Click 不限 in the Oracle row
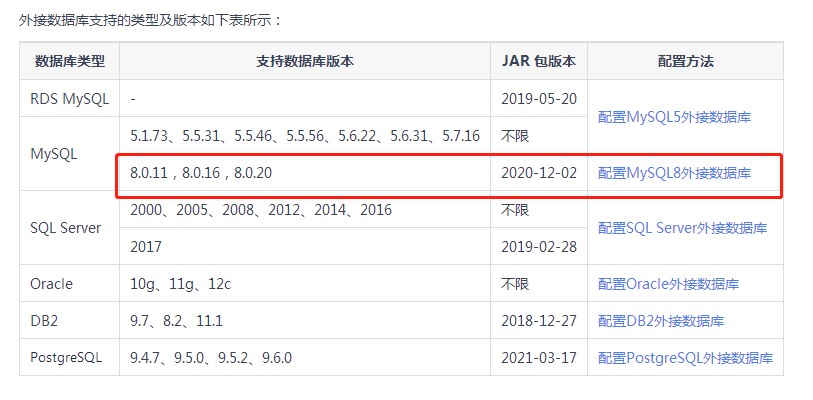Viewport: 813px width, 400px height. click(515, 284)
